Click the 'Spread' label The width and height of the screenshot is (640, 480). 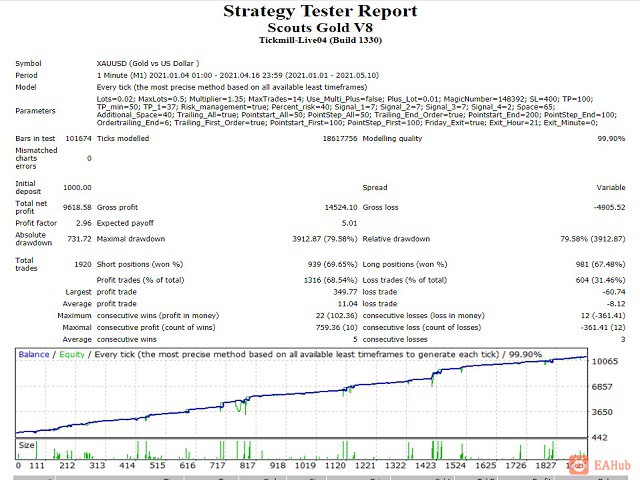[375, 187]
